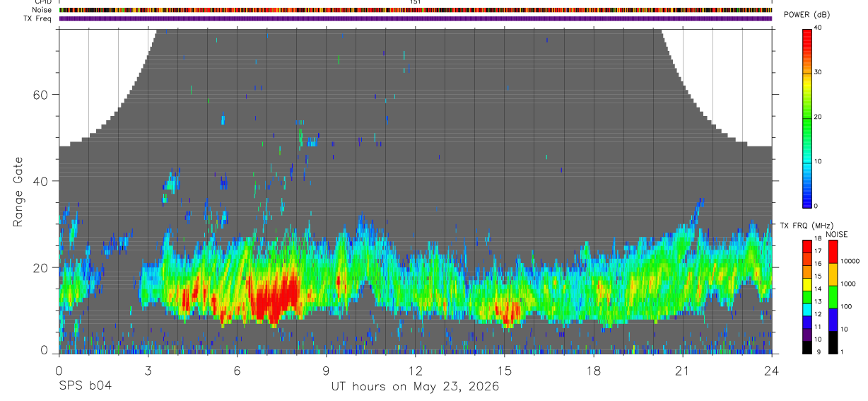Click the '12' tick label on the UT hours axis
The height and width of the screenshot is (401, 868).
pyautogui.click(x=416, y=371)
